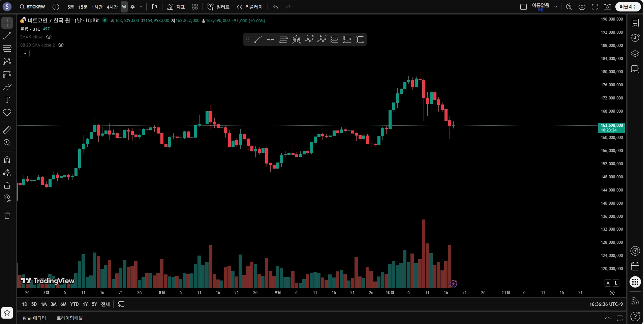Open the text annotation tool
This screenshot has width=644, height=324.
[x=7, y=100]
